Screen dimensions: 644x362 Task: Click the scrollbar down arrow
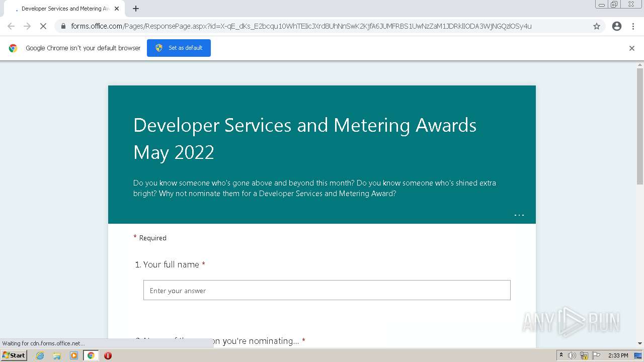coord(640,344)
